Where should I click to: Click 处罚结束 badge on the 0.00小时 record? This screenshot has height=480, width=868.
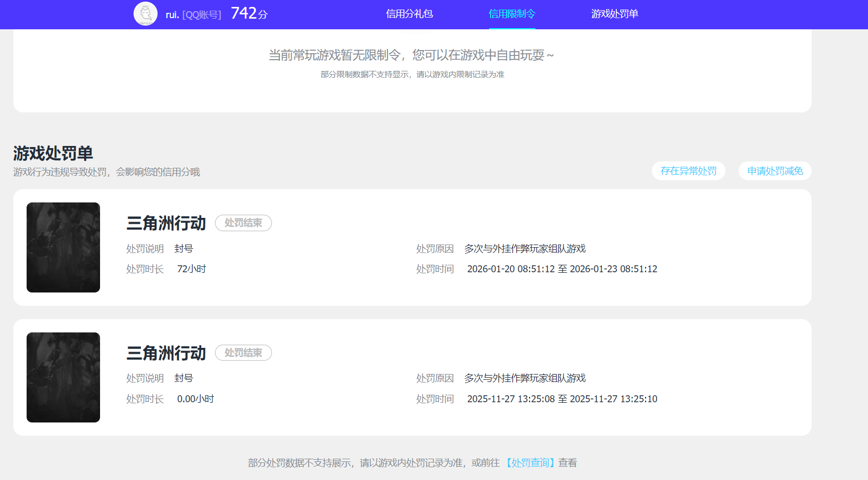(x=243, y=353)
